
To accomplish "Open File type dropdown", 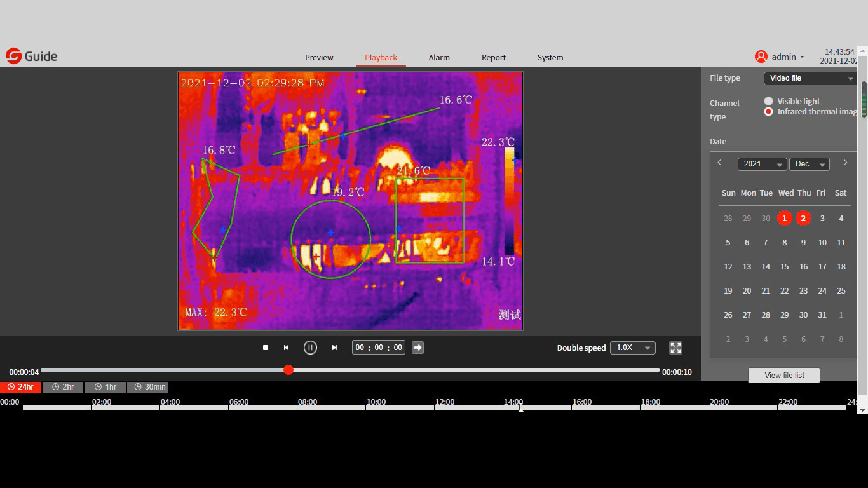I will click(x=810, y=78).
